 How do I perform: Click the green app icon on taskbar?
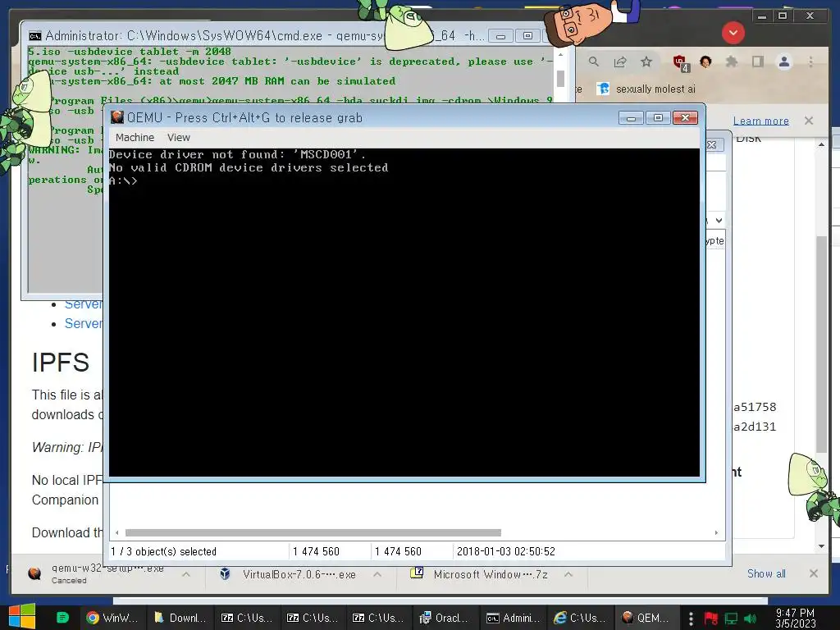point(62,618)
